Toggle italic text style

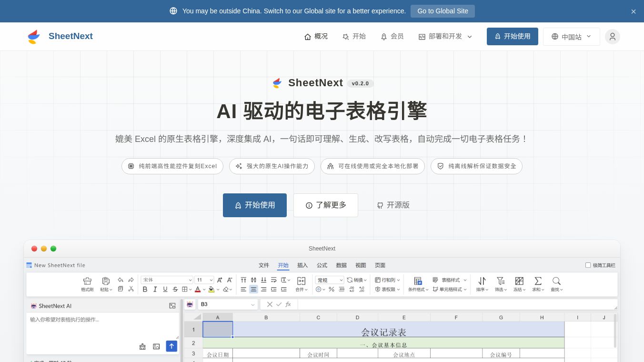pos(155,289)
